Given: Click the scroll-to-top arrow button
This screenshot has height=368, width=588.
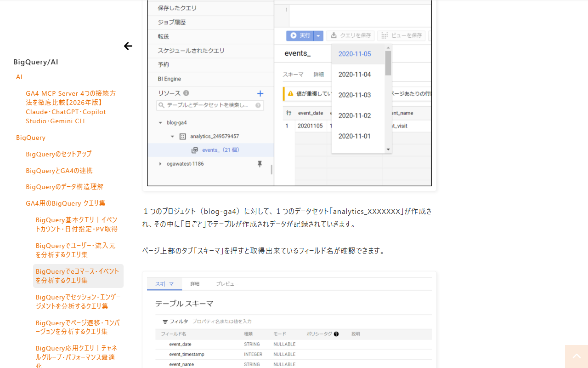Looking at the screenshot, I should tap(577, 356).
